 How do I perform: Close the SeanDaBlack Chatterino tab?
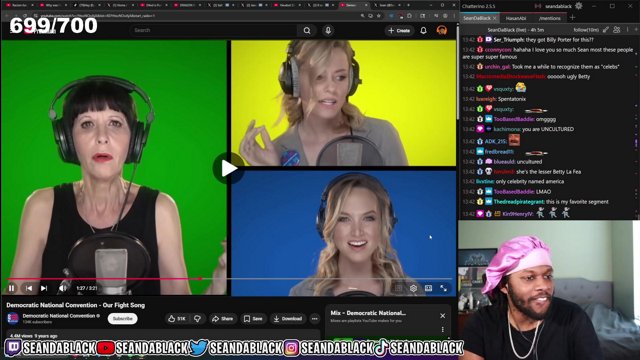pos(495,18)
